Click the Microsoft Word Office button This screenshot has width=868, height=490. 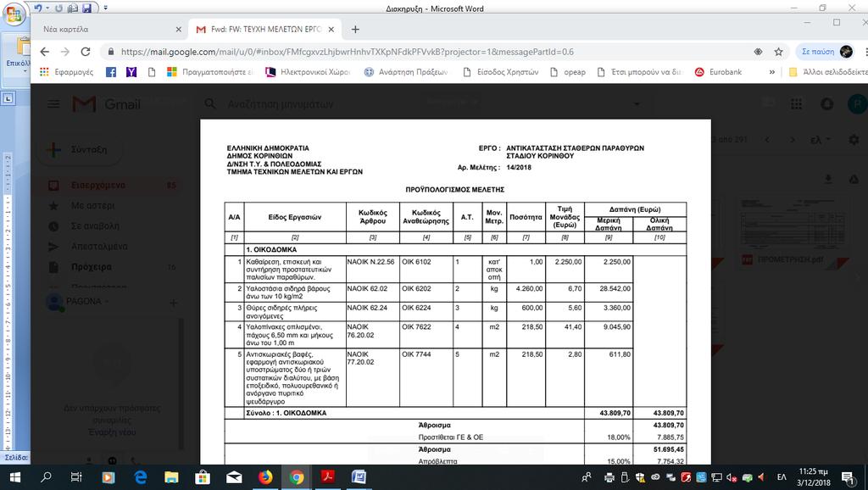tap(14, 14)
